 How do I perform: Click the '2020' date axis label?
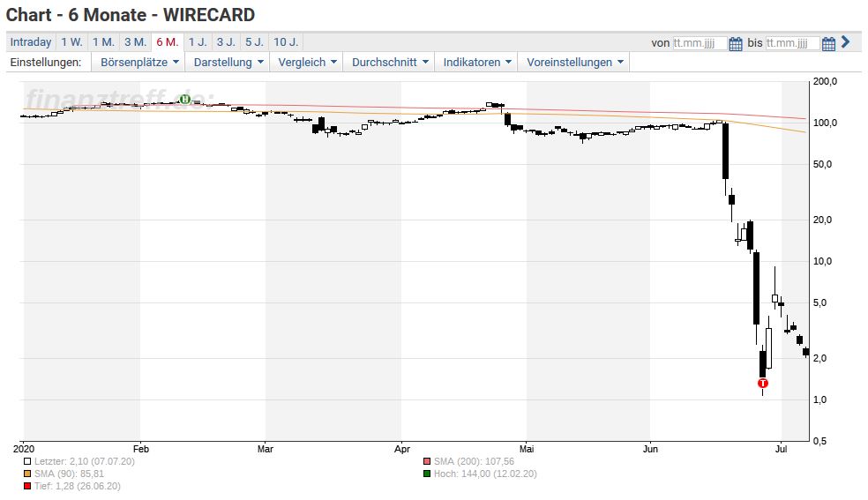(x=23, y=449)
